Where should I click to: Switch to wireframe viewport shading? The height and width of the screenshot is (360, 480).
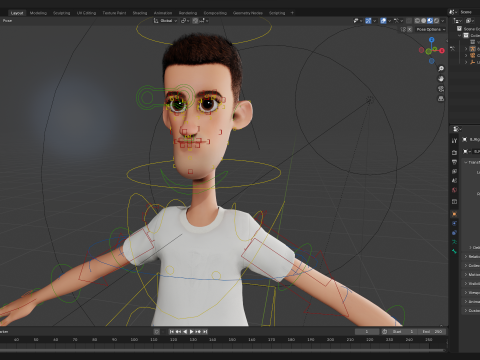[417, 21]
